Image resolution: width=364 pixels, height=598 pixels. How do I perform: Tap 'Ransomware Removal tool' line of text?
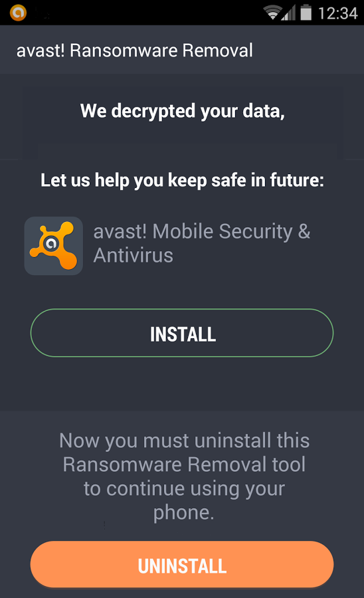[184, 464]
